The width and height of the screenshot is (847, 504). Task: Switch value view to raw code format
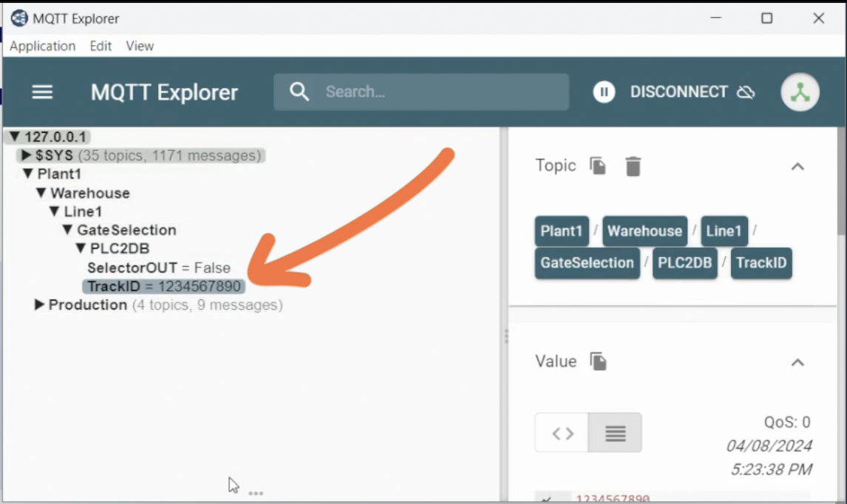[x=562, y=433]
